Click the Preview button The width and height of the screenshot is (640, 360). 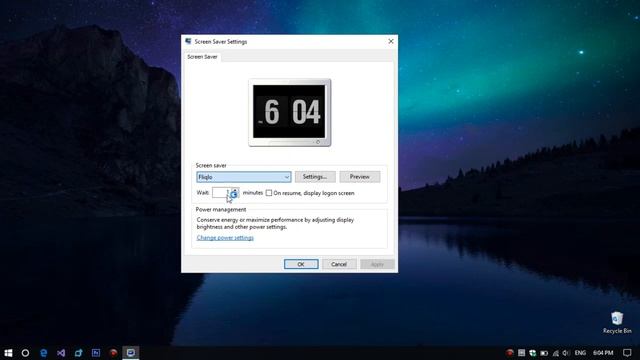(x=360, y=177)
